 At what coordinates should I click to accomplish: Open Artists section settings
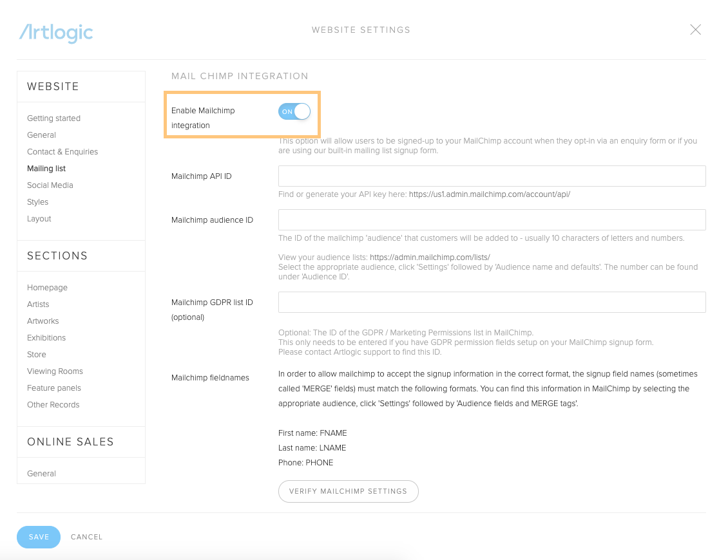coord(38,304)
